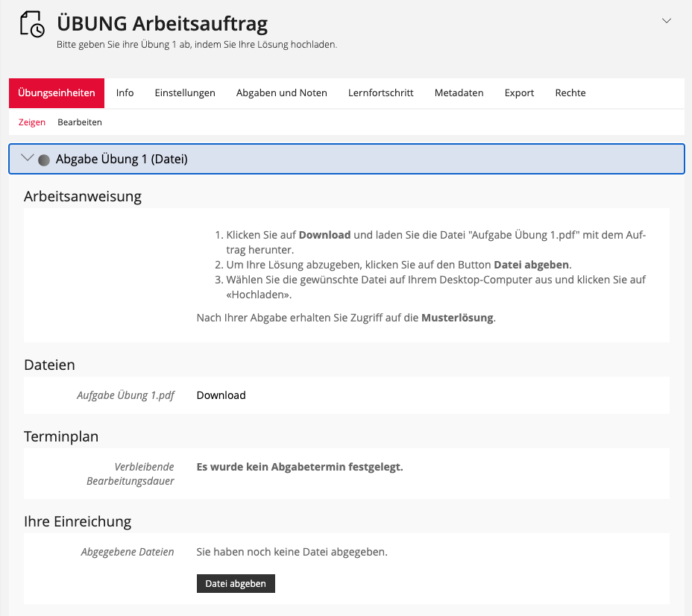The height and width of the screenshot is (616, 692).
Task: Open the Info tab
Action: click(x=125, y=93)
